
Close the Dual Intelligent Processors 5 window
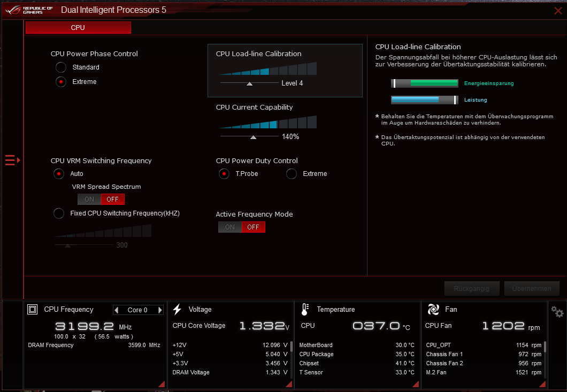click(x=558, y=11)
